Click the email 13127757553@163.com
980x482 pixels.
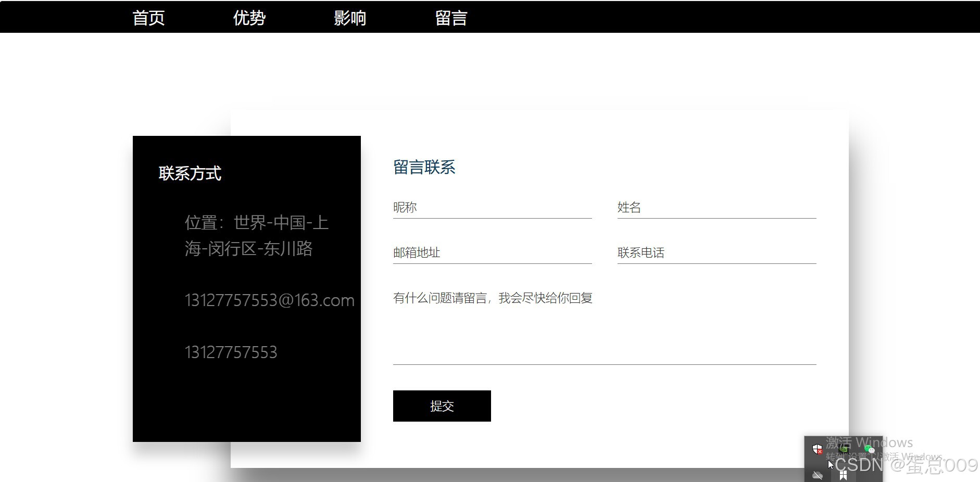[x=270, y=300]
